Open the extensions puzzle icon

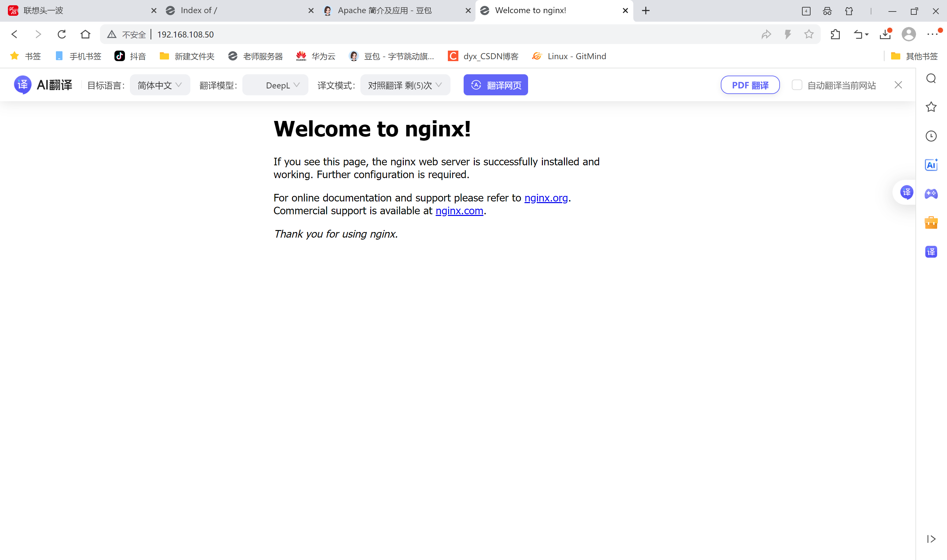coord(835,34)
